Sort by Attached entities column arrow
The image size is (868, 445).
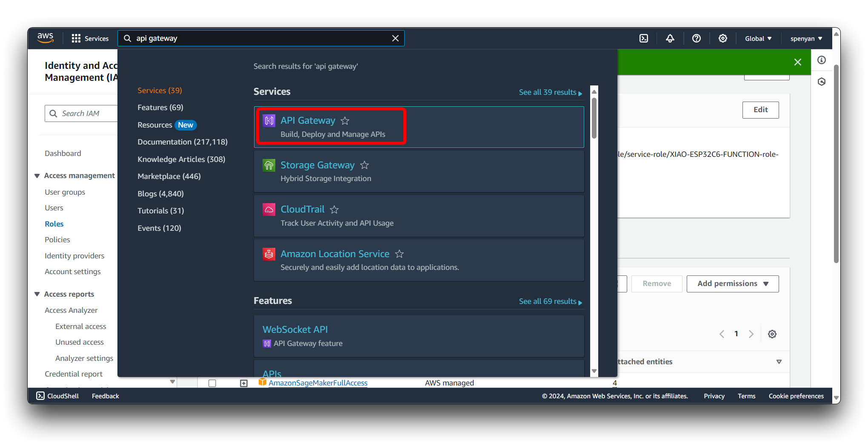coord(779,362)
